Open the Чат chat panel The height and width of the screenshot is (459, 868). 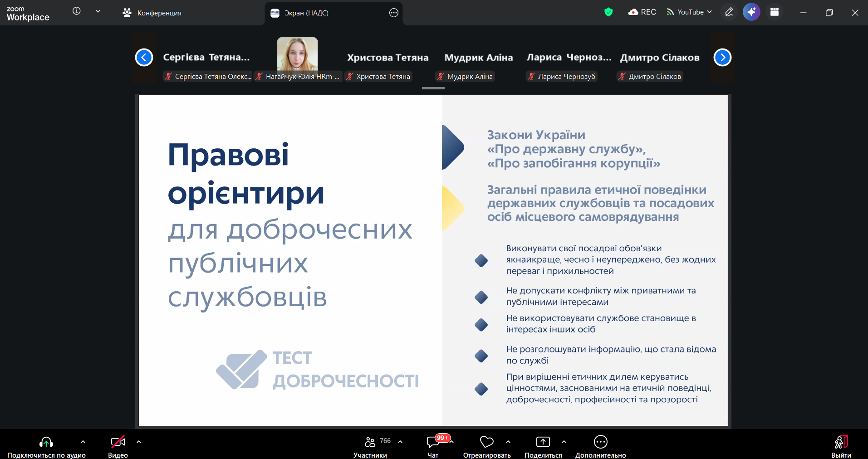coord(433,447)
